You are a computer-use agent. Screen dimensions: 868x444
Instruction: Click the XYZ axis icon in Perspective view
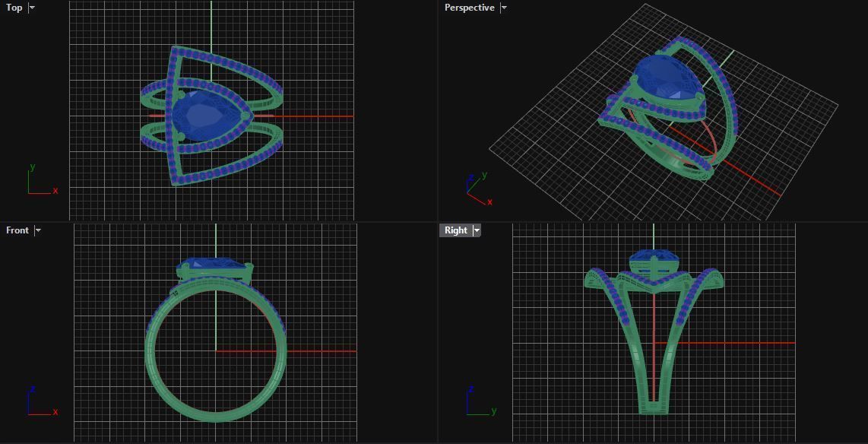[x=478, y=189]
